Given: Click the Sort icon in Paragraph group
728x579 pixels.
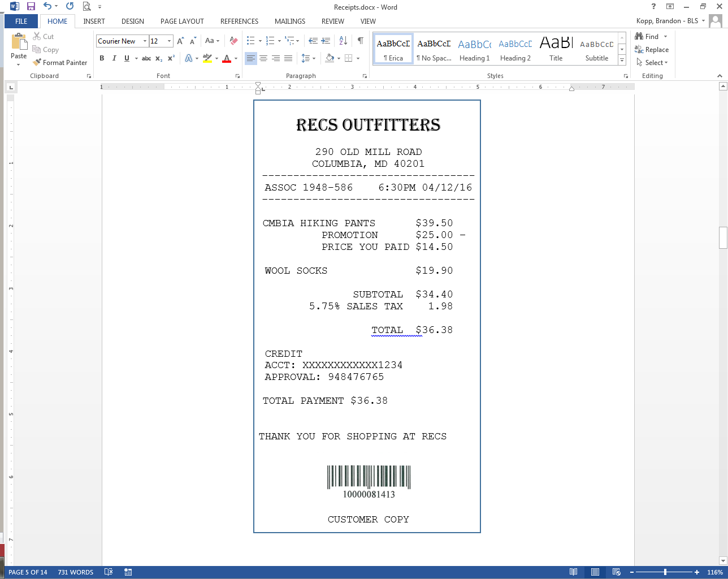Looking at the screenshot, I should [x=343, y=41].
